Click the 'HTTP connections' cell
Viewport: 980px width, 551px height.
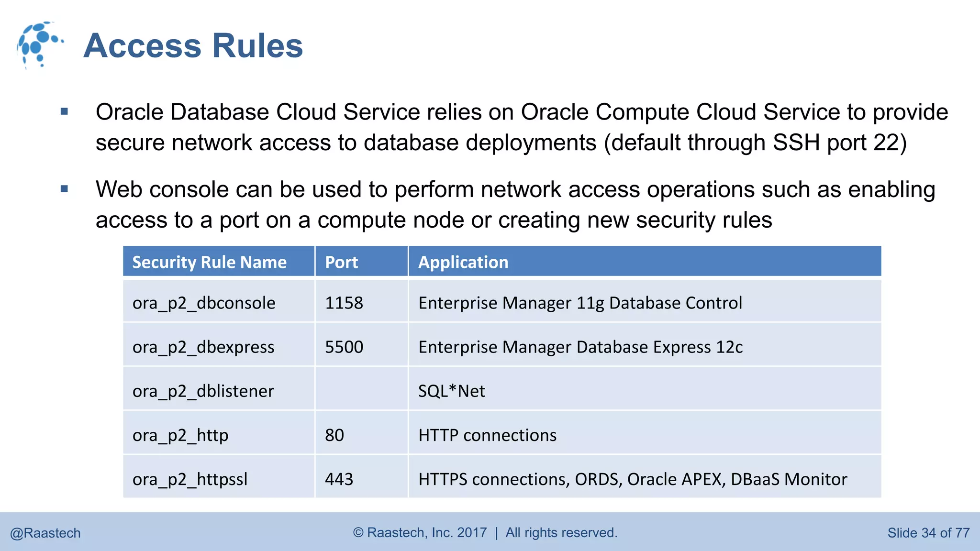tap(645, 433)
